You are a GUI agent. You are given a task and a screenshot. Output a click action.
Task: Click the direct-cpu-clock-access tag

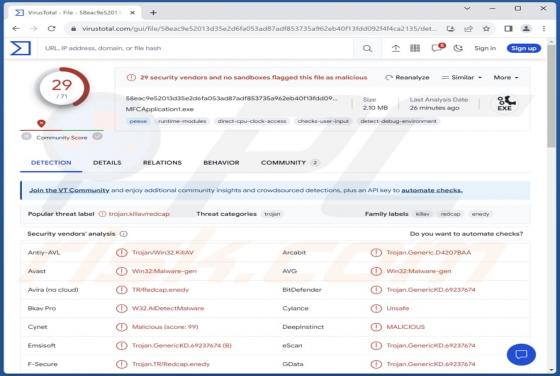[252, 121]
